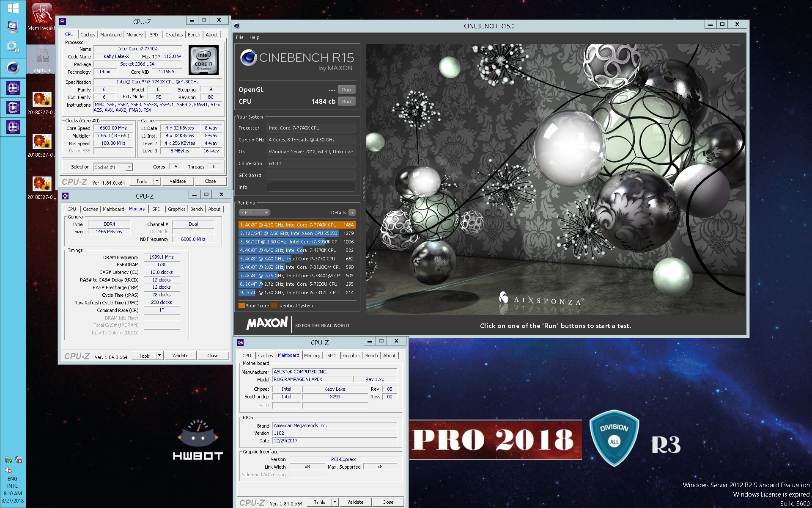The width and height of the screenshot is (812, 508).
Task: Click the USB safely remove tray icon
Action: click(8, 460)
